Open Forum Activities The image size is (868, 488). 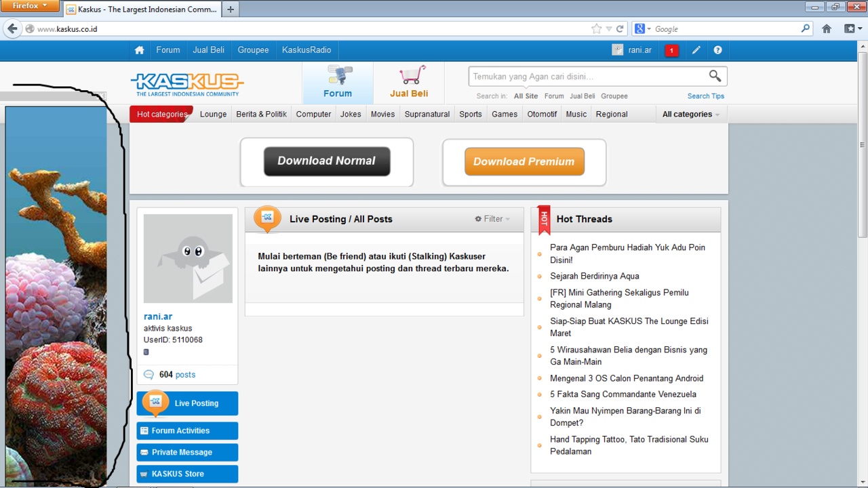coord(187,430)
